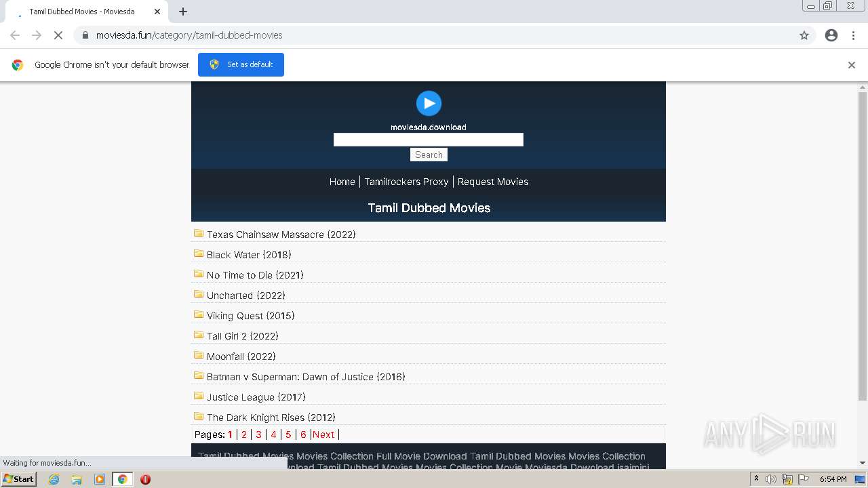
Task: Click the Set as default button
Action: pos(241,64)
